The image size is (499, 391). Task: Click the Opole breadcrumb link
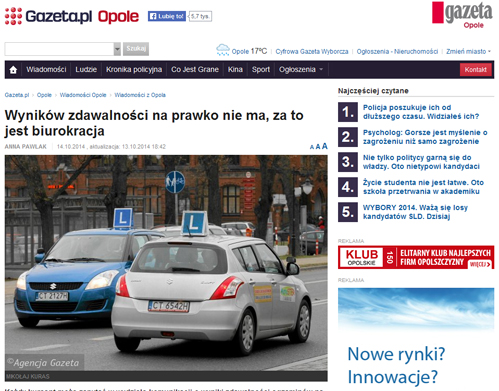pyautogui.click(x=44, y=95)
